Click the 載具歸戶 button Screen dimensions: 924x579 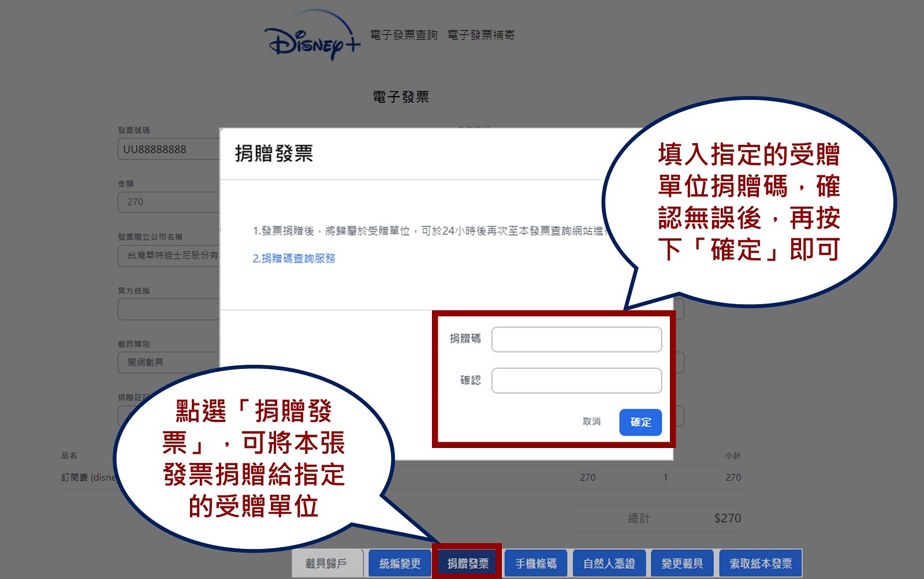tap(326, 563)
